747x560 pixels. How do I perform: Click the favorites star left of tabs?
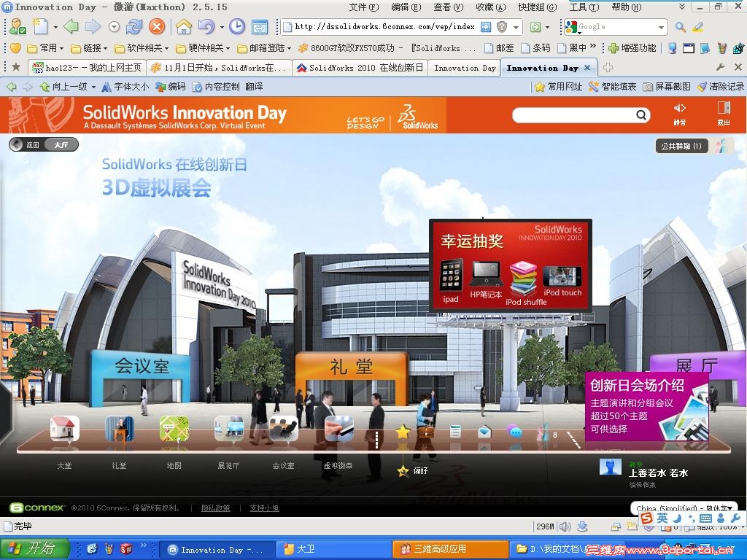pos(16,67)
